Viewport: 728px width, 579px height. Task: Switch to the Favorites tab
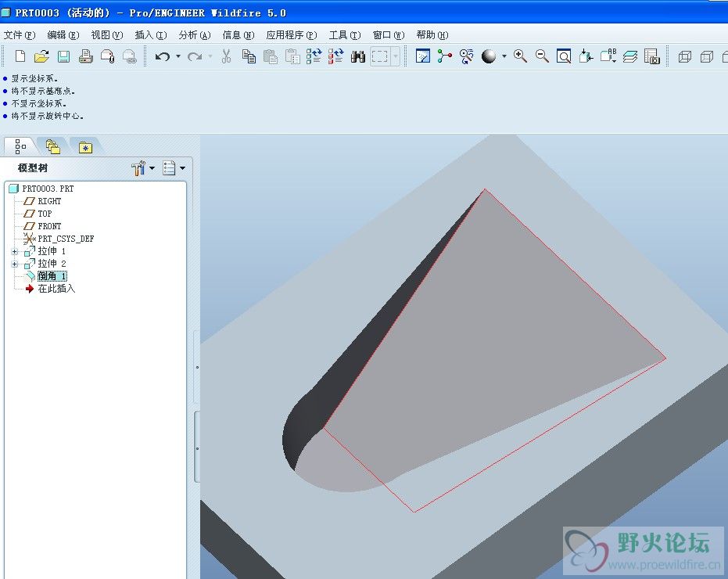[85, 147]
